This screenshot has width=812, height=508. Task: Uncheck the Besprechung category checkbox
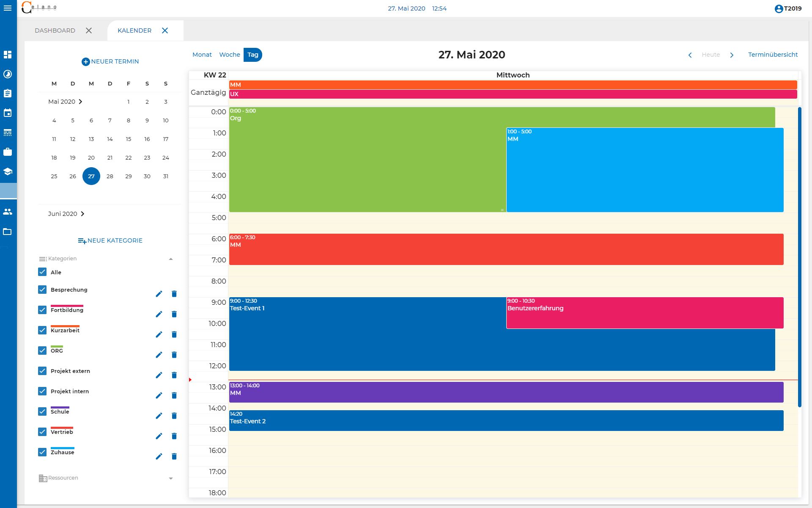click(x=42, y=290)
